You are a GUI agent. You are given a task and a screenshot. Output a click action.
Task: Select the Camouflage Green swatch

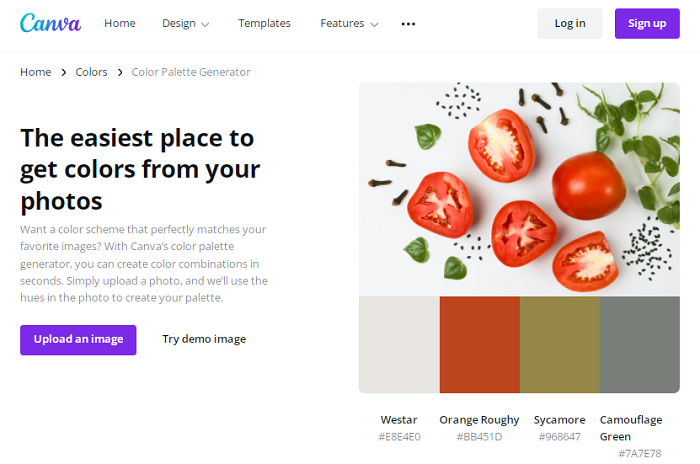pyautogui.click(x=639, y=344)
